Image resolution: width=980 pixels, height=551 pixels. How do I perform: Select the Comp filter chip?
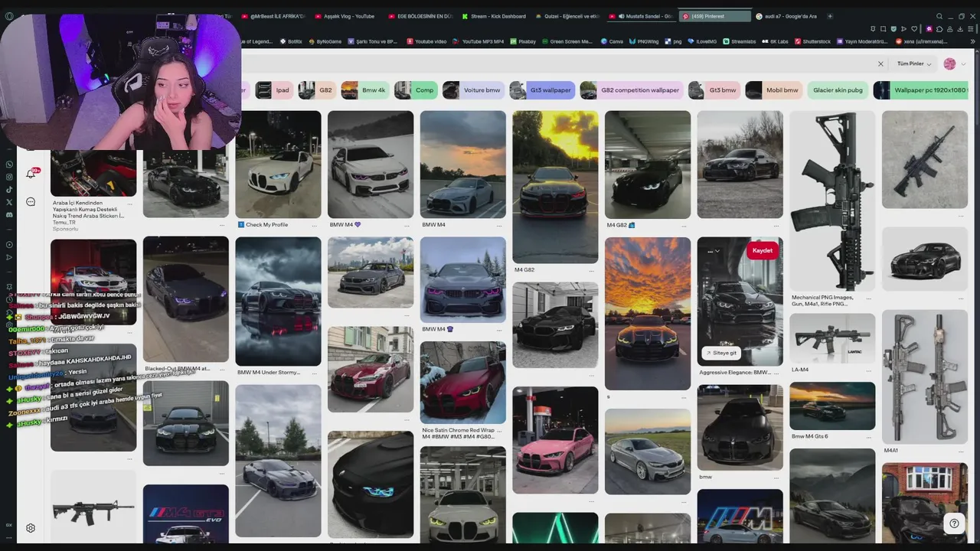(x=416, y=90)
